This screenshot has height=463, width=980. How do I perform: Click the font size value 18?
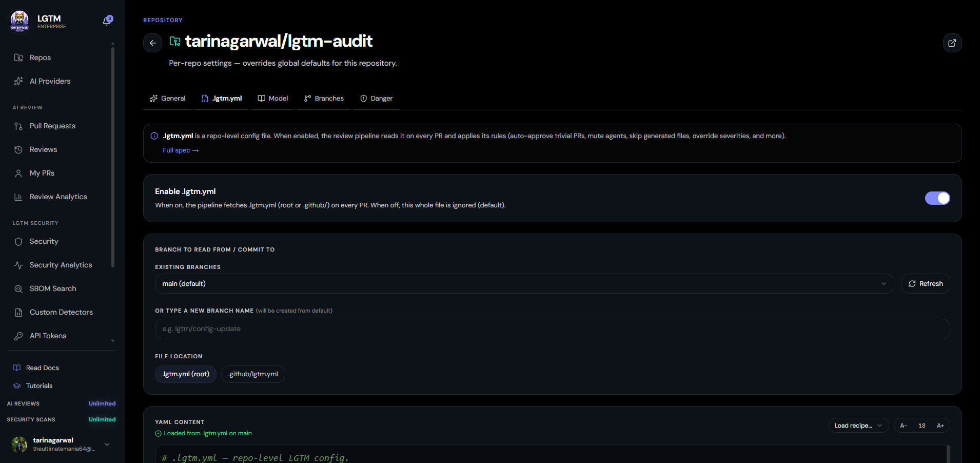point(922,426)
